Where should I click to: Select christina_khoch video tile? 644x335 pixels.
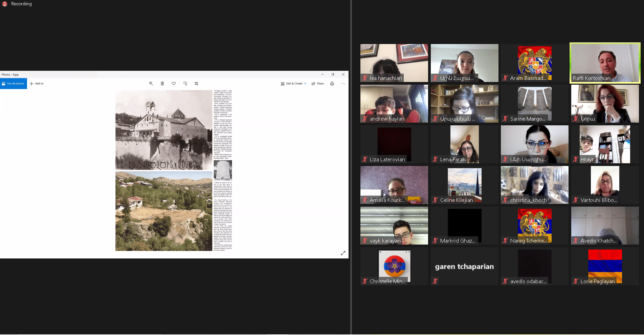[x=535, y=185]
